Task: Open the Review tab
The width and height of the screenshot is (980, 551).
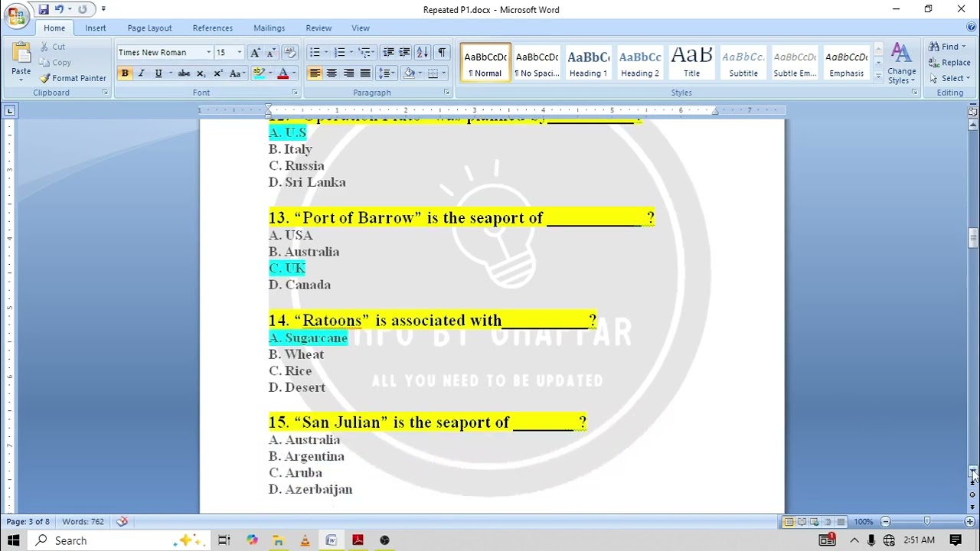Action: click(x=318, y=28)
